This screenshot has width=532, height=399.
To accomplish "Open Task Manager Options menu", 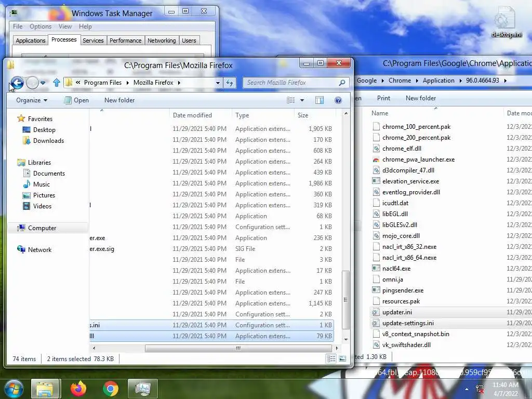I will 41,26.
